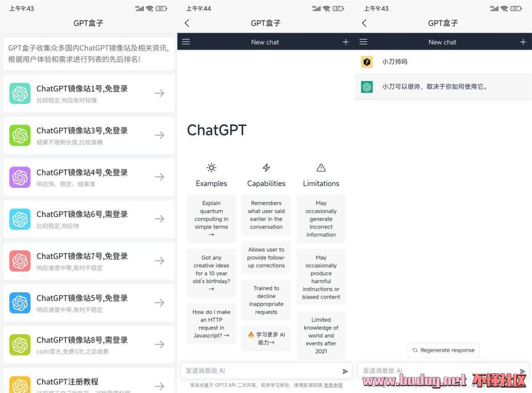Click the sun Examples icon
The width and height of the screenshot is (532, 393).
pos(212,167)
